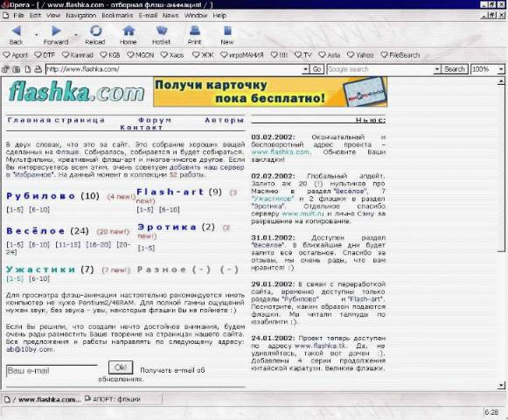
Task: Click the Ok! subscribe button
Action: (121, 367)
